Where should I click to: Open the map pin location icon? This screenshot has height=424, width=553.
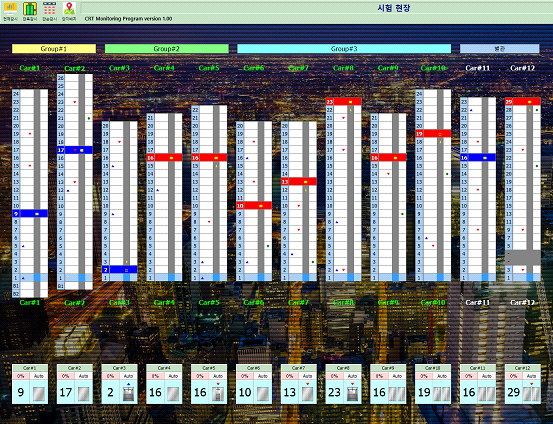(x=69, y=8)
